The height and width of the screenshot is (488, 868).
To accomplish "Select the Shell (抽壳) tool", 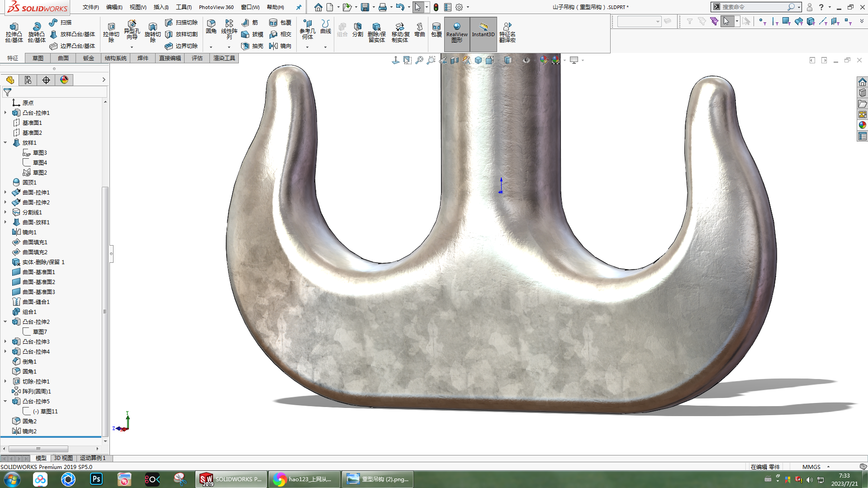I will [245, 46].
